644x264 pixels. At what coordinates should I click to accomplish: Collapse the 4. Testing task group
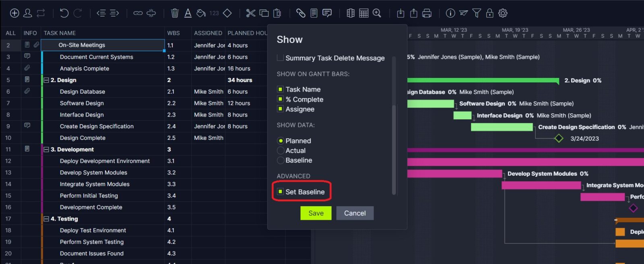(46, 219)
